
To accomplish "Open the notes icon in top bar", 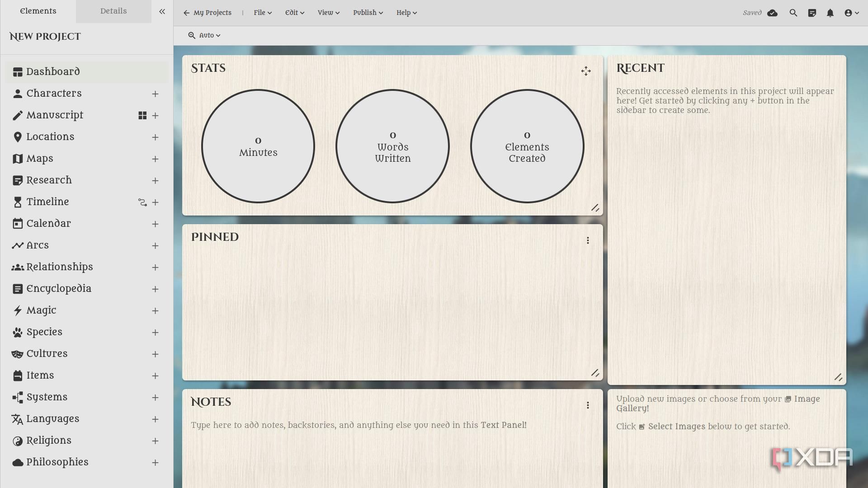I will [812, 13].
